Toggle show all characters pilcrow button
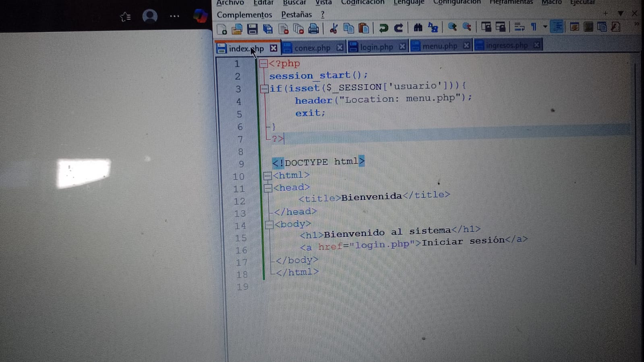The image size is (644, 362). click(534, 27)
